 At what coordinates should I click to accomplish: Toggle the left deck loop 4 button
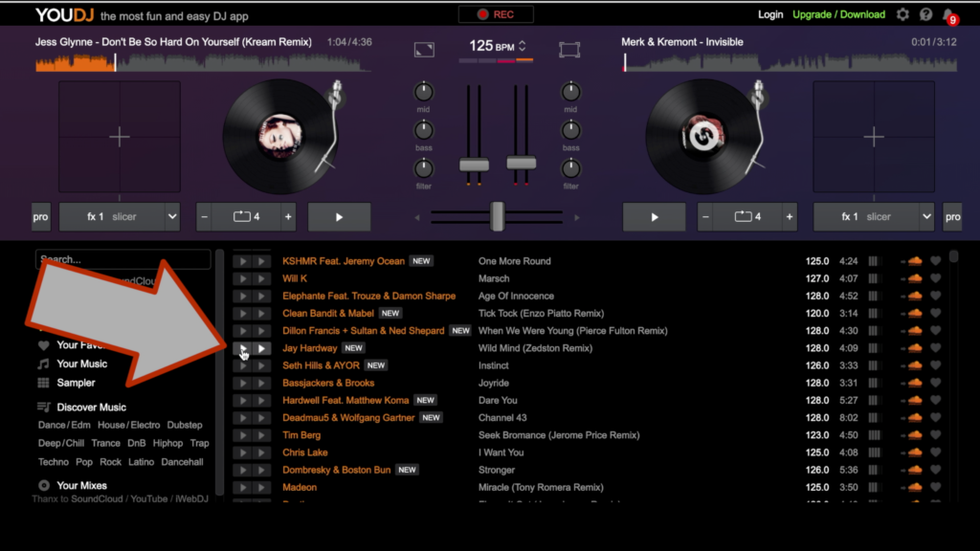click(x=246, y=217)
